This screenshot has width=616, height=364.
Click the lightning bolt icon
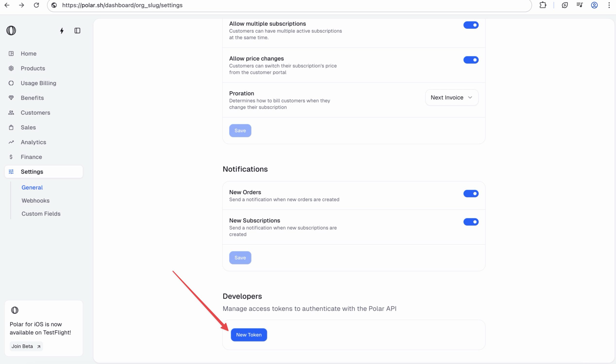62,31
